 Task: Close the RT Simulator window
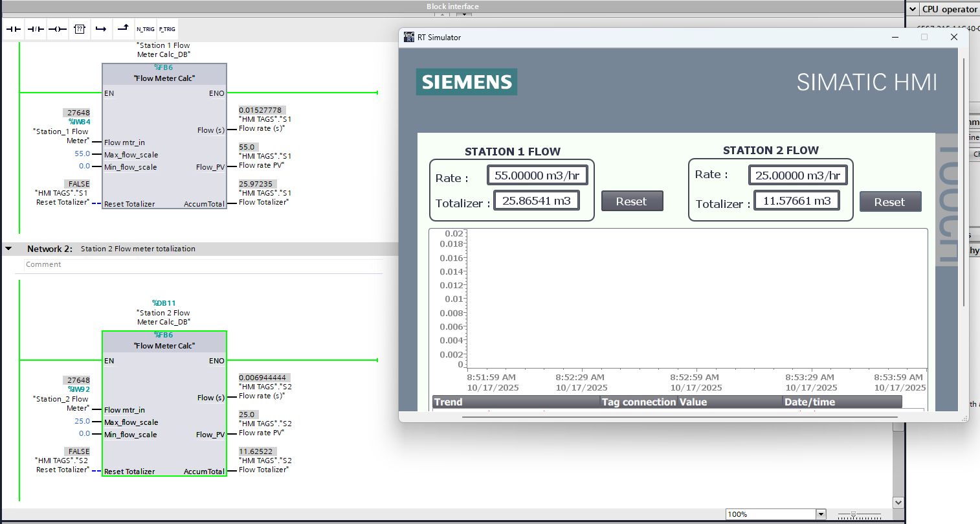(953, 38)
